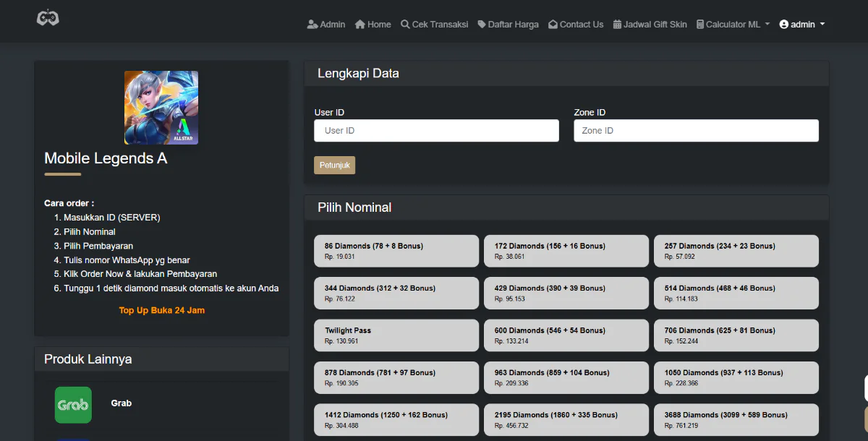This screenshot has height=441, width=868.
Task: Click the 'Masukkan ID (SERVER)' step text
Action: pyautogui.click(x=112, y=218)
